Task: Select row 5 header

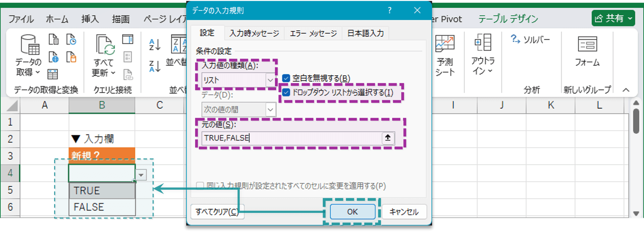Action: 10,190
